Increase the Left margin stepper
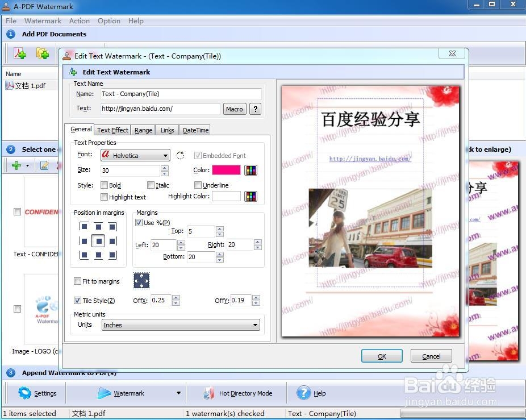 (181, 243)
